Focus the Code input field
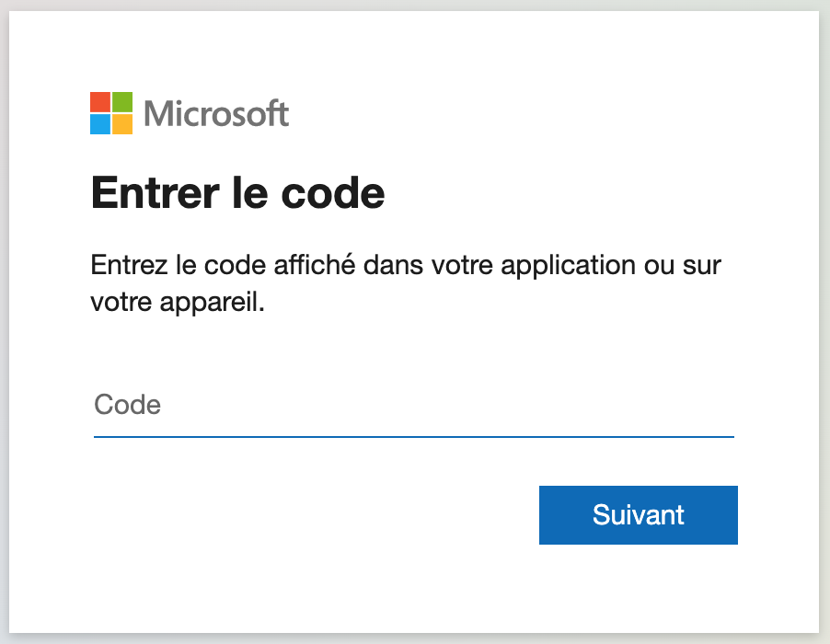The width and height of the screenshot is (830, 644). pyautogui.click(x=414, y=405)
